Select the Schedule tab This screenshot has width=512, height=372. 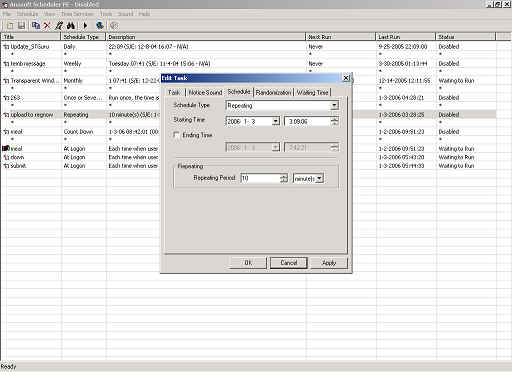pyautogui.click(x=239, y=92)
